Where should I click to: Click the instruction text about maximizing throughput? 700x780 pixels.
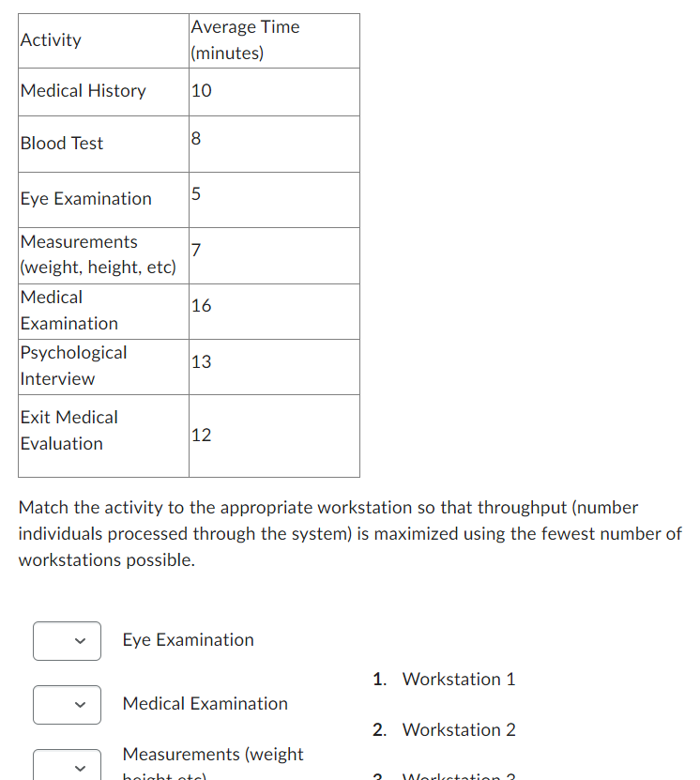[x=349, y=533]
